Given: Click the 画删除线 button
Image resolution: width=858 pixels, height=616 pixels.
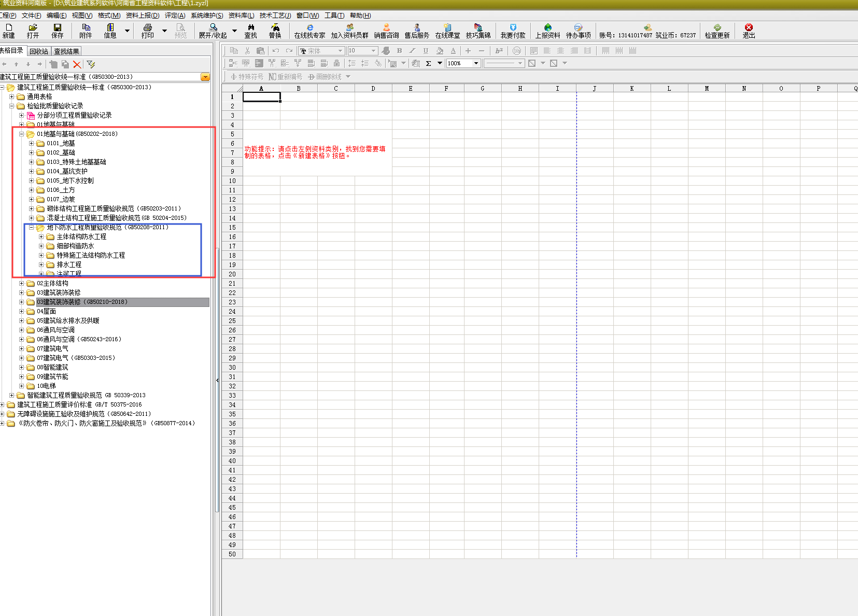Looking at the screenshot, I should click(325, 77).
